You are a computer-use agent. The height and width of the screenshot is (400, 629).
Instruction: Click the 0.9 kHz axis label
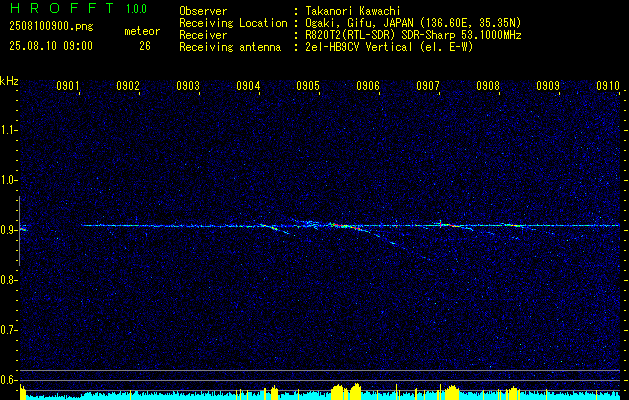point(9,230)
